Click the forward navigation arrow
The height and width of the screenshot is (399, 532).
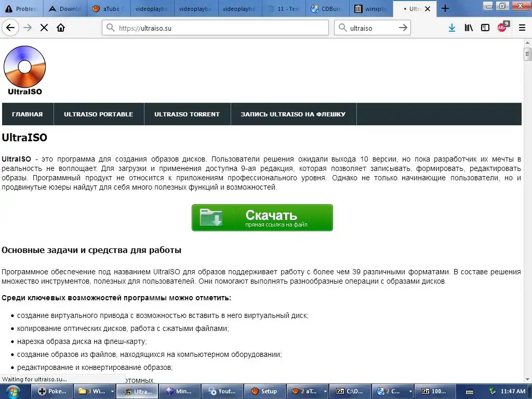28,28
